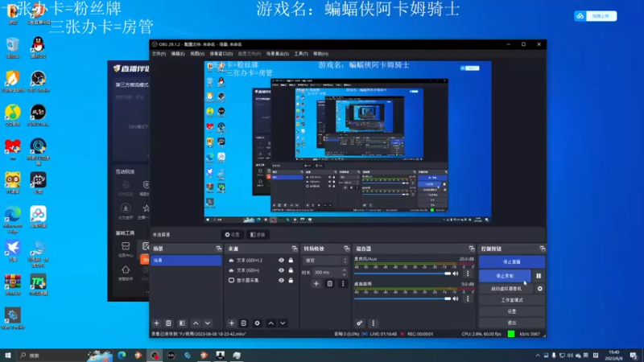Open the 工具(T) menu

tap(301, 54)
